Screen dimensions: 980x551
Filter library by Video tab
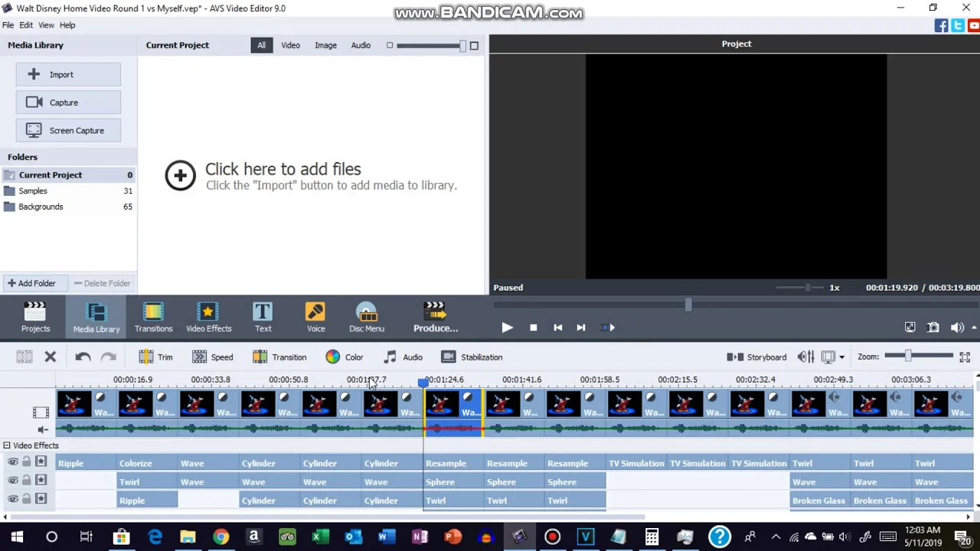pos(290,45)
